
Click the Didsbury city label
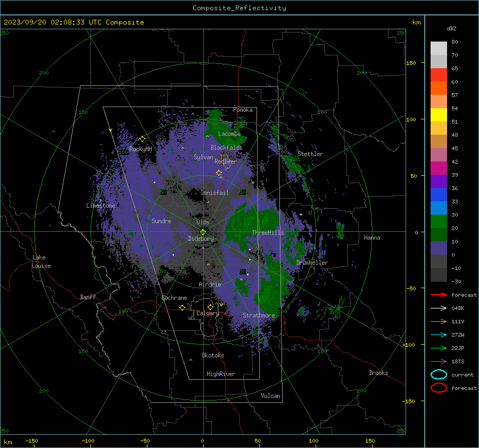[201, 239]
